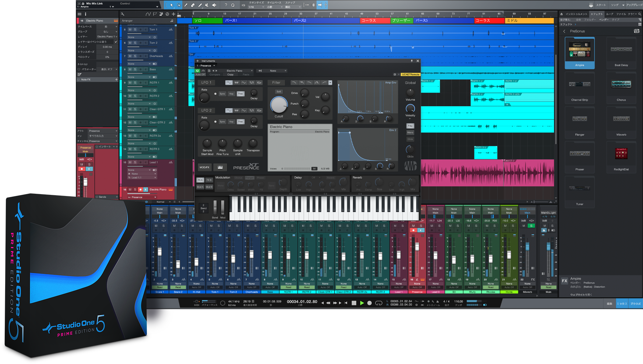
Task: Click first low-pass filter type icon
Action: tap(294, 83)
